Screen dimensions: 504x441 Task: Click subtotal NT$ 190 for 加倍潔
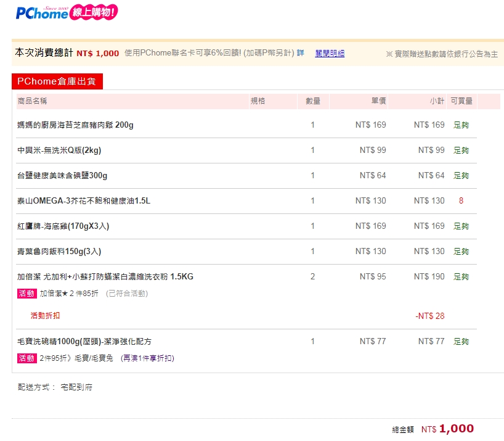(429, 277)
